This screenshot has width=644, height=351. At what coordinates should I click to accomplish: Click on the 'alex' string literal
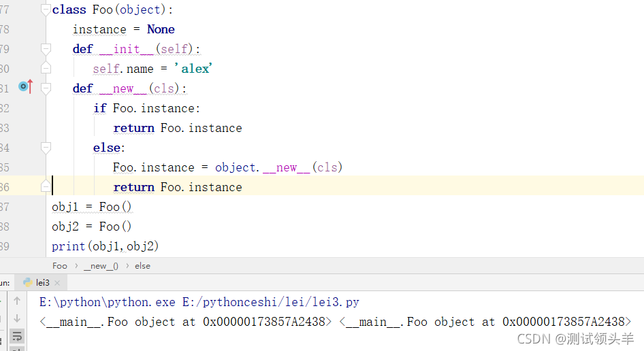coord(193,69)
